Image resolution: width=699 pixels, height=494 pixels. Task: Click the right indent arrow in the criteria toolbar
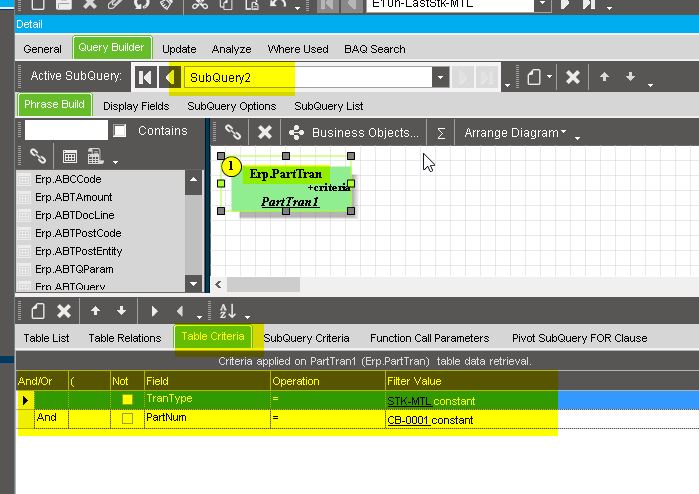(x=154, y=311)
